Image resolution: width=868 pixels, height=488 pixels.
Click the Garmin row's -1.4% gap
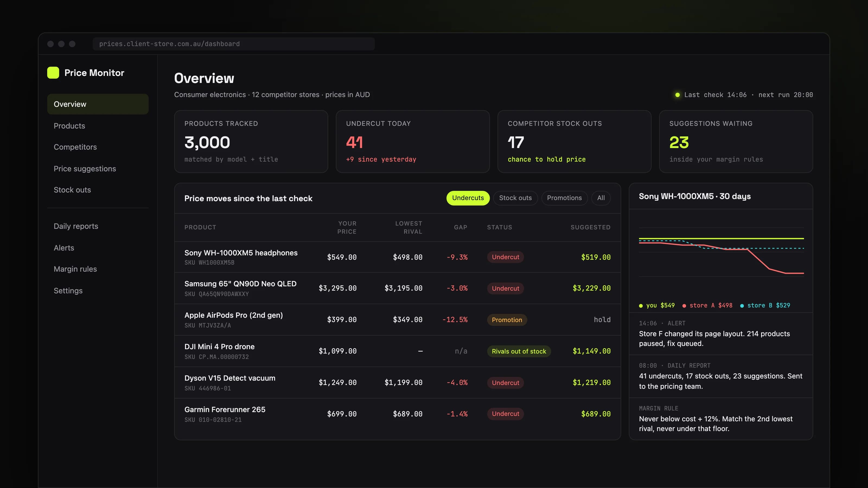(457, 414)
